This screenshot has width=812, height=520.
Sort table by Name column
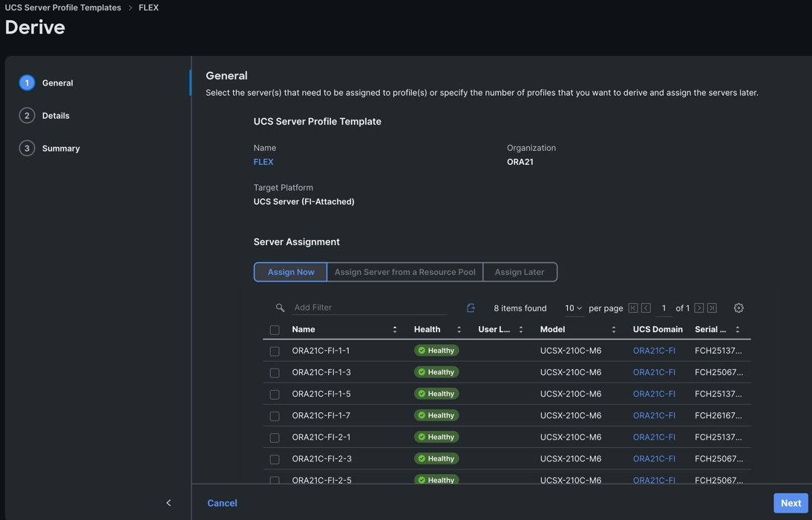pos(395,330)
